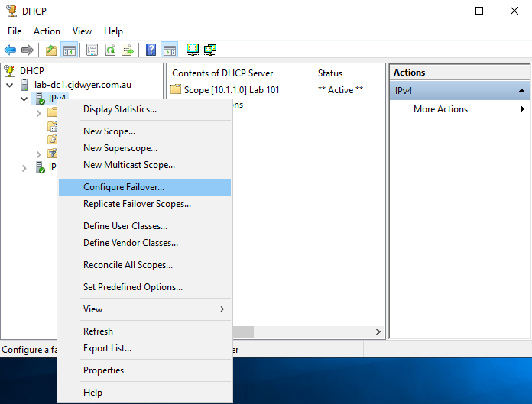Image resolution: width=532 pixels, height=404 pixels.
Task: Select Scope [10.1.1.0] Lab 101 item
Action: [231, 90]
